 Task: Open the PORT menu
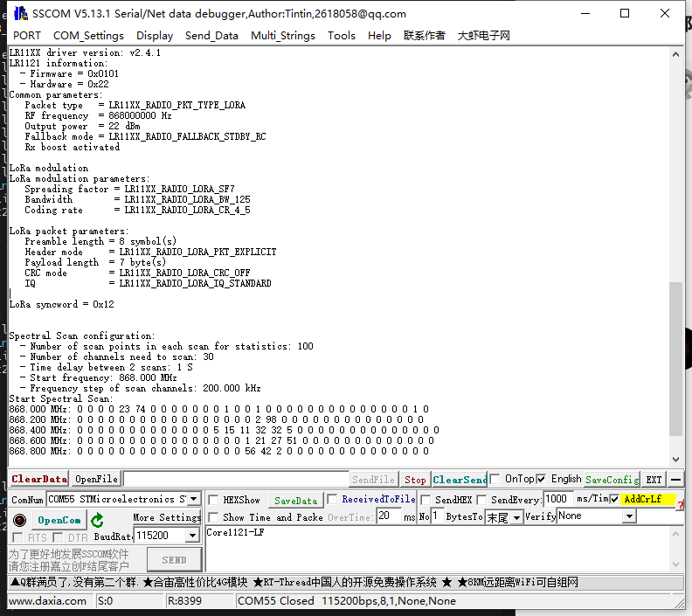coord(27,35)
